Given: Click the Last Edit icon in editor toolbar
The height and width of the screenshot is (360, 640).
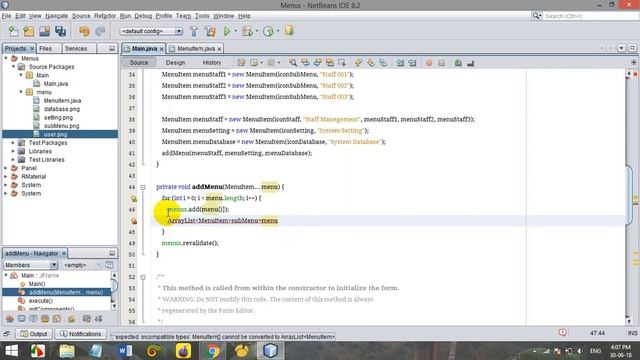Looking at the screenshot, I should point(241,63).
